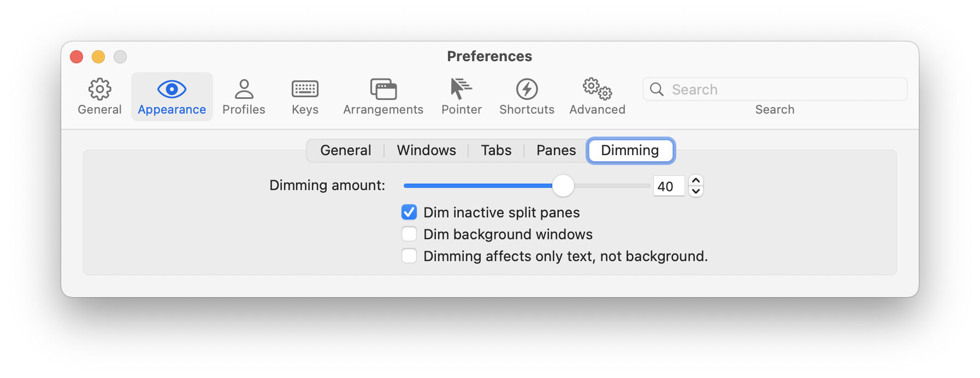Select the Tabs tab
The height and width of the screenshot is (378, 980).
[x=495, y=150]
